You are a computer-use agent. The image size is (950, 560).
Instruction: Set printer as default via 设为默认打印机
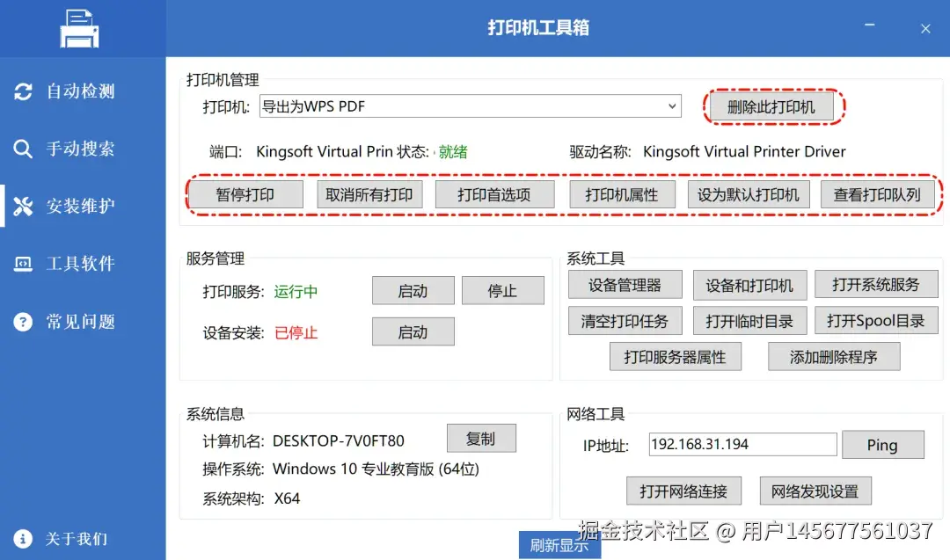click(749, 194)
